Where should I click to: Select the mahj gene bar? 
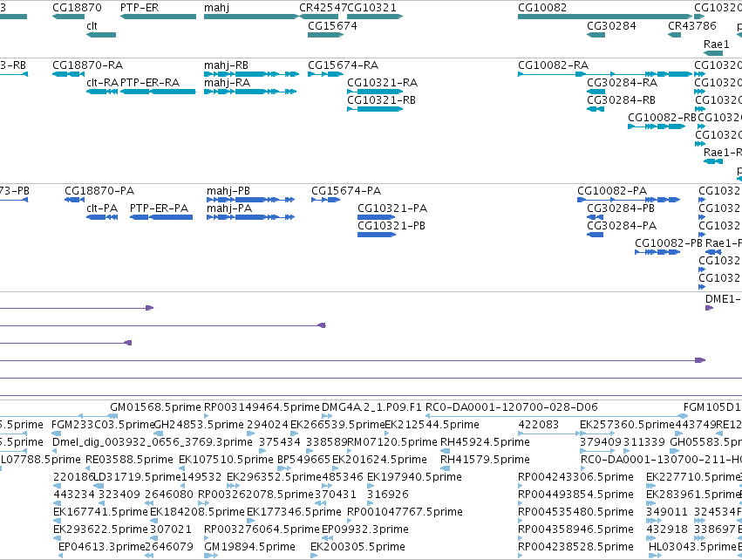(x=251, y=17)
